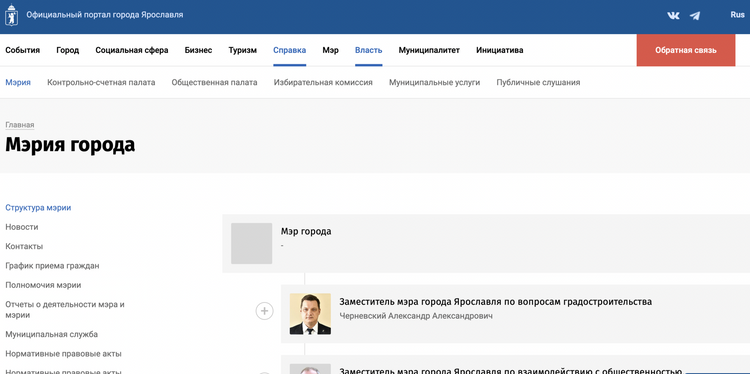Screen dimensions: 750x374
Task: Open the Туризм menu
Action: tap(243, 50)
